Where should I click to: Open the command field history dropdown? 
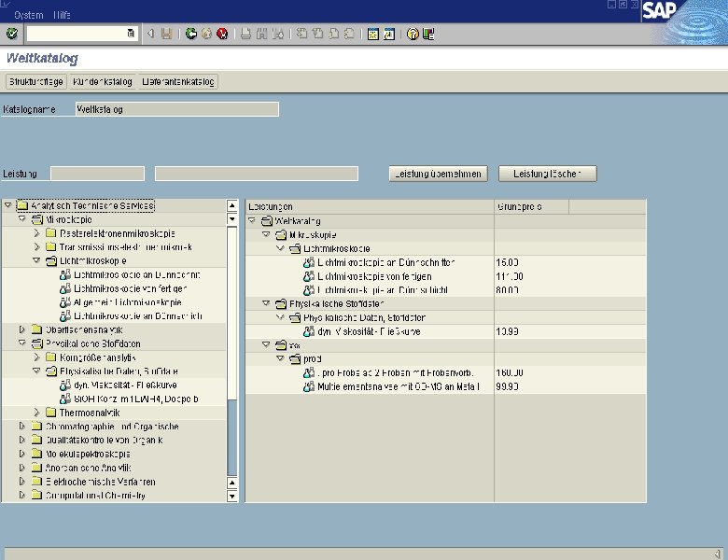tap(131, 34)
